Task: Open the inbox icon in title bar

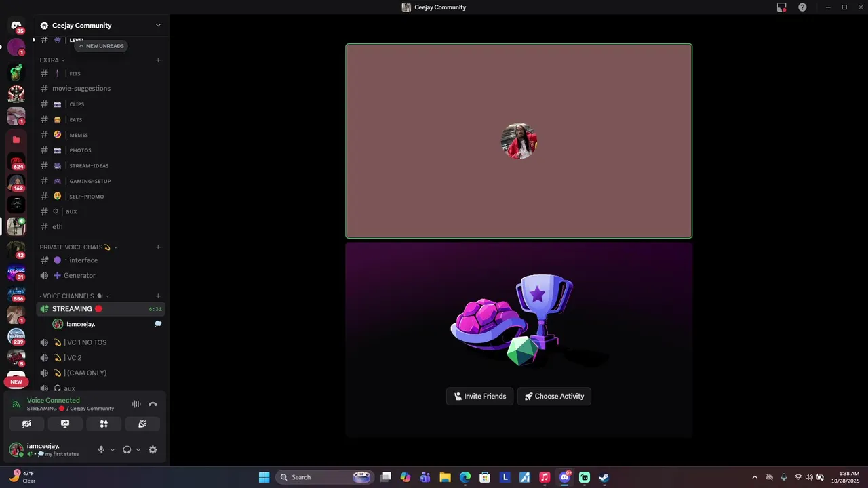Action: 781,7
